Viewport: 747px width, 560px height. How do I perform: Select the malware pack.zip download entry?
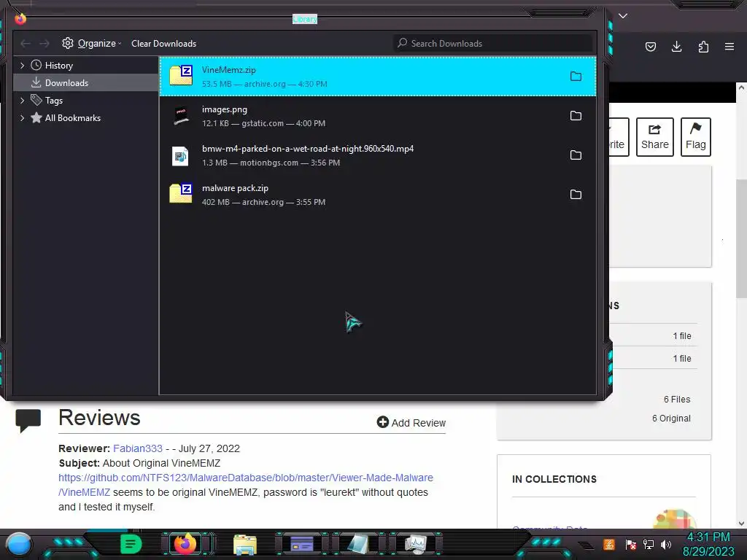pos(378,194)
